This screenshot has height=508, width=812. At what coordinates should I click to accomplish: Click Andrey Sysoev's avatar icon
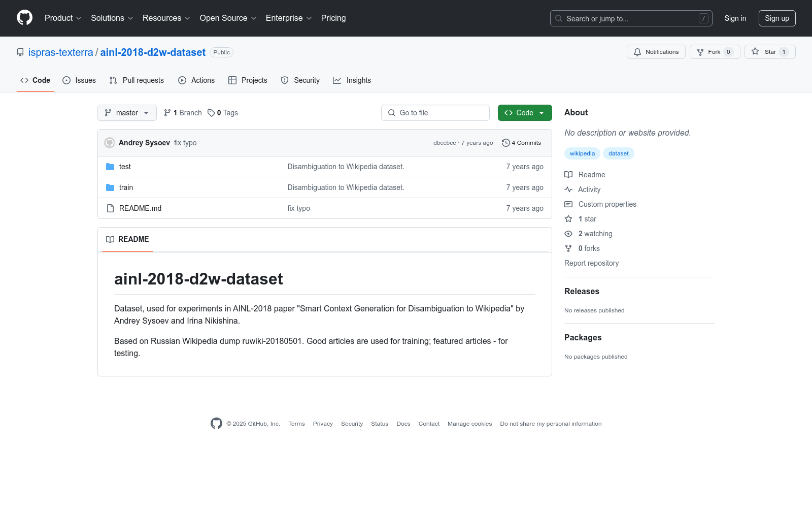pyautogui.click(x=110, y=143)
